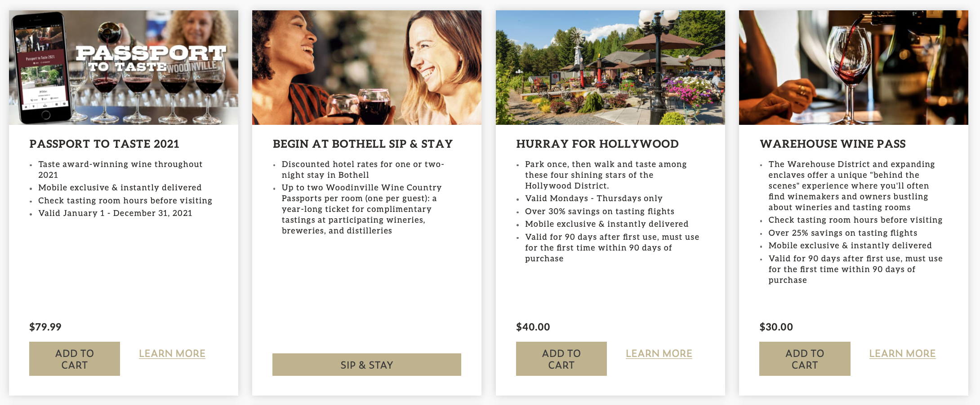Click the $79.99 price label
The height and width of the screenshot is (405, 980).
(45, 327)
